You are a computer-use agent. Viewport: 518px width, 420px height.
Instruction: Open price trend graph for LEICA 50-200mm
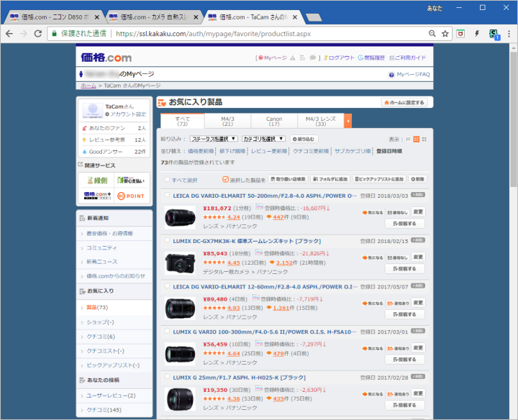259,207
